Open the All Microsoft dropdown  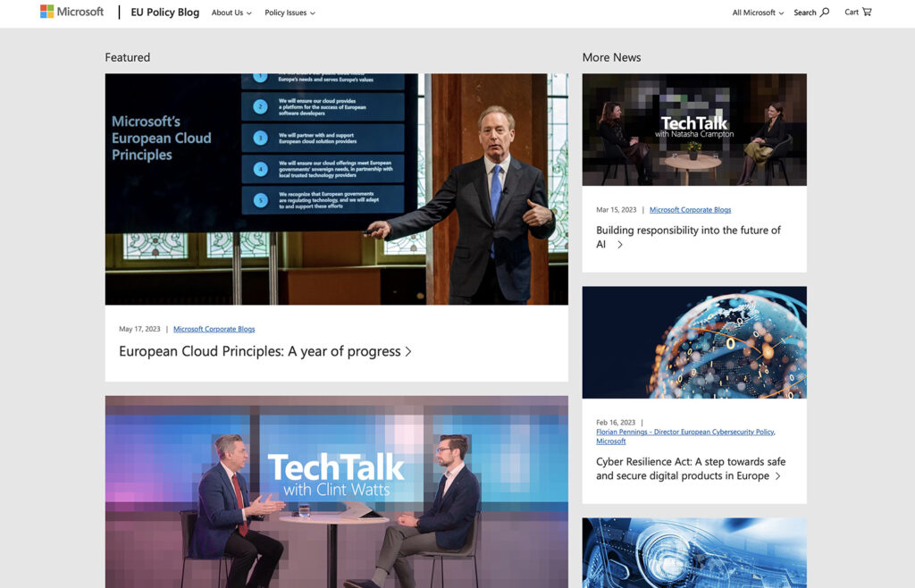pos(758,13)
